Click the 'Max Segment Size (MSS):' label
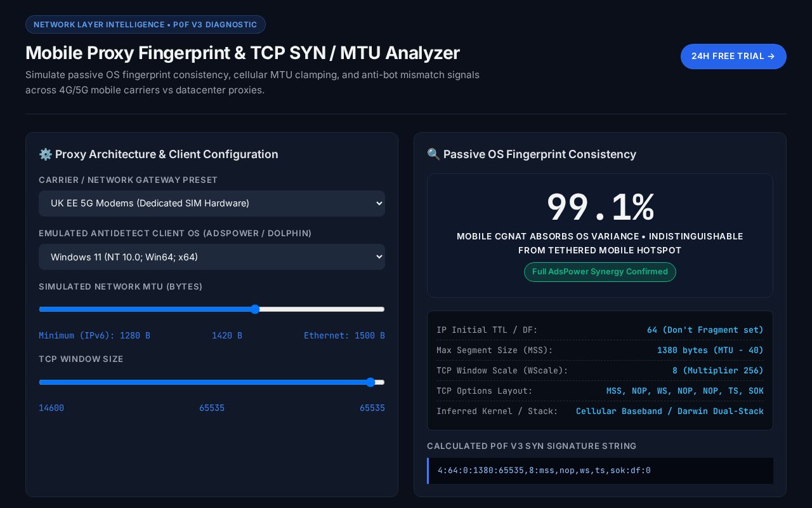Screen dimensions: 812x508 pyautogui.click(x=494, y=350)
